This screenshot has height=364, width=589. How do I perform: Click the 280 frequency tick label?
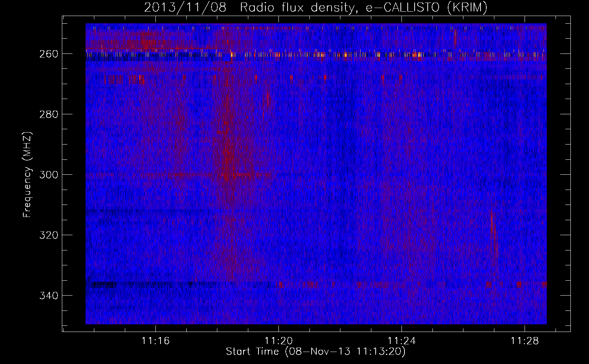pos(48,114)
